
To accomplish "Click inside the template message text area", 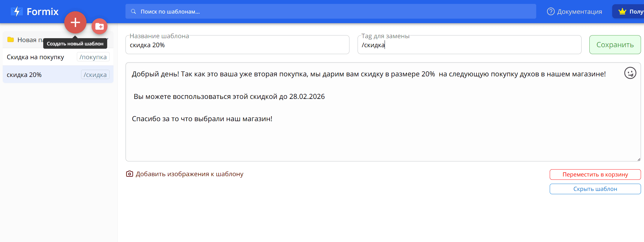I will pyautogui.click(x=360, y=138).
